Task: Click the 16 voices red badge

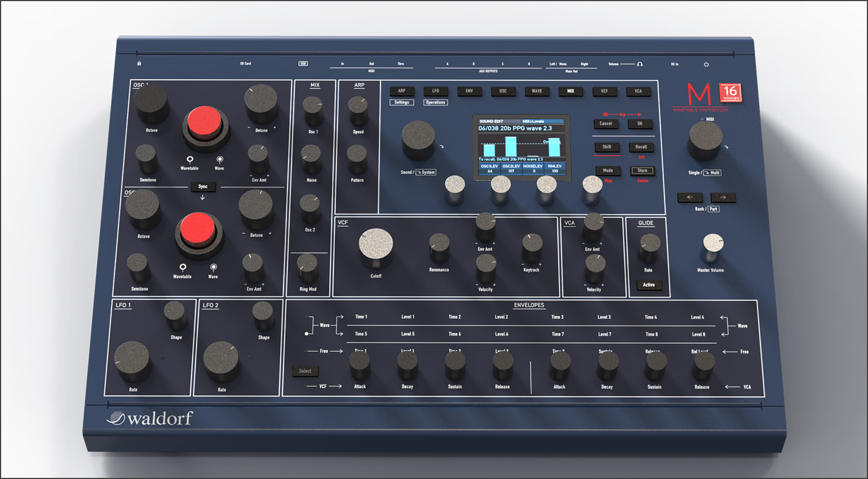Action: coord(730,92)
